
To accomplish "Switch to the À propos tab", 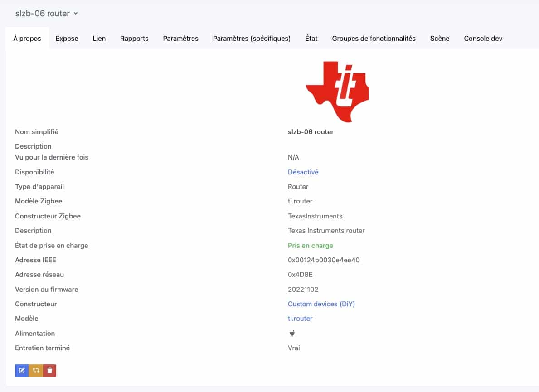I will coord(27,39).
